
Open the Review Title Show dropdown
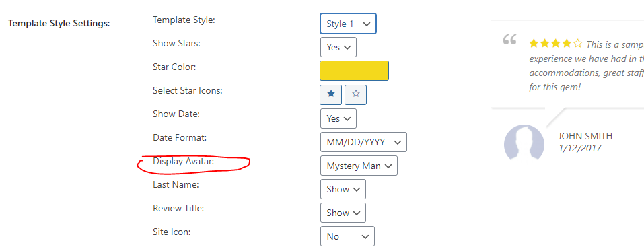coord(343,213)
